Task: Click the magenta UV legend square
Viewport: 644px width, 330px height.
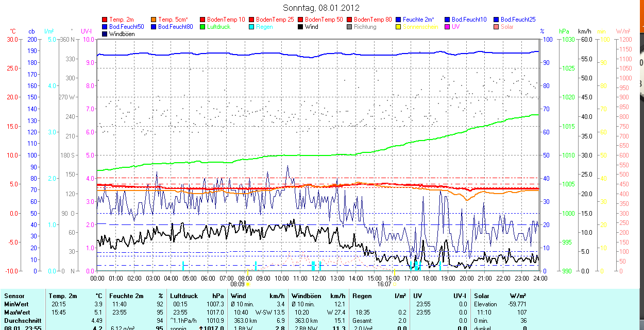Action: (x=447, y=27)
